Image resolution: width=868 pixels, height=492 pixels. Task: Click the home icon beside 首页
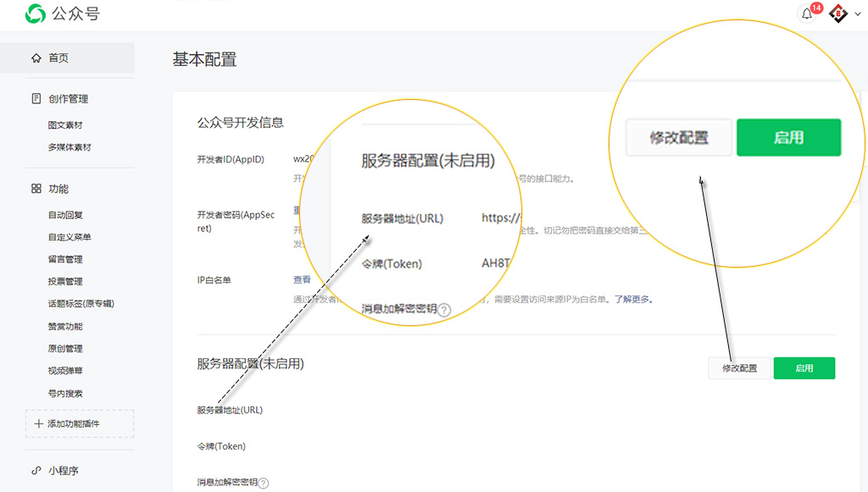(x=36, y=58)
